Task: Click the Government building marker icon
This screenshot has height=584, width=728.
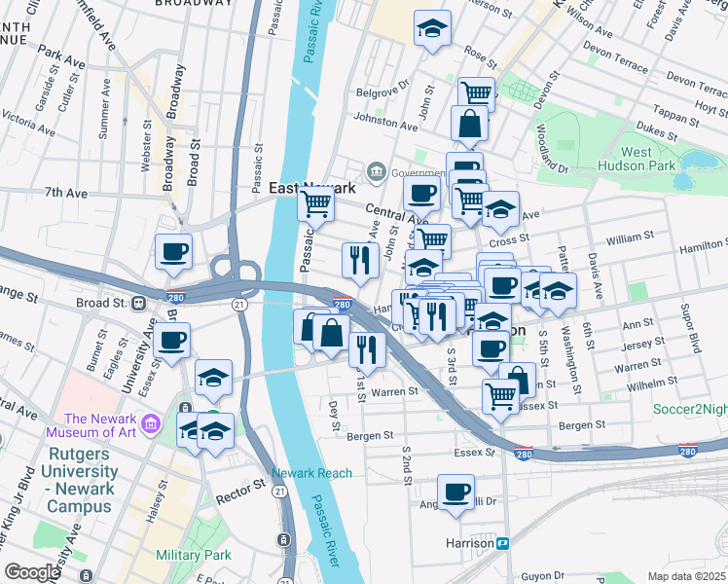Action: pyautogui.click(x=377, y=172)
